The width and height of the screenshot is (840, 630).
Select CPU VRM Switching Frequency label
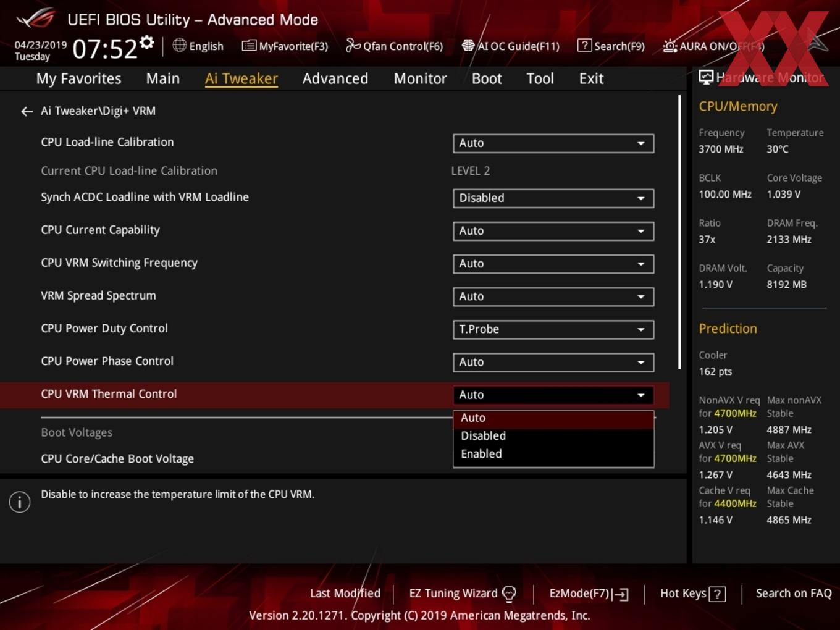[119, 262]
